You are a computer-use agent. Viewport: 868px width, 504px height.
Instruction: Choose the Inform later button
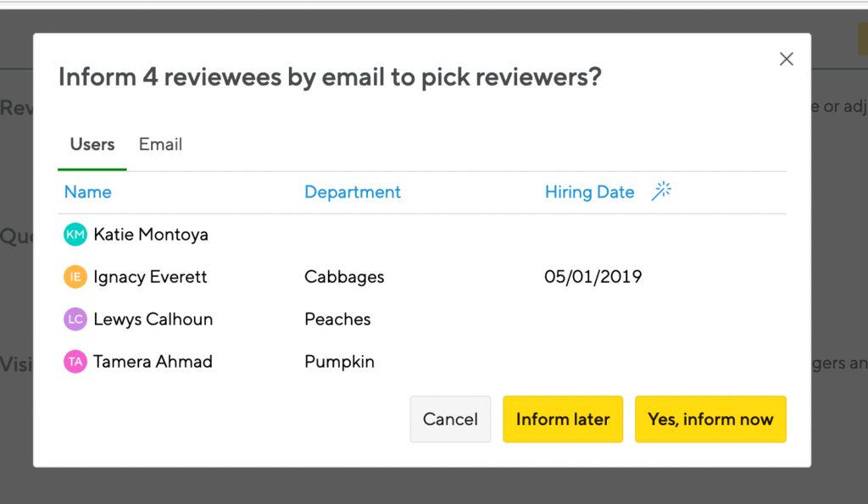point(563,419)
